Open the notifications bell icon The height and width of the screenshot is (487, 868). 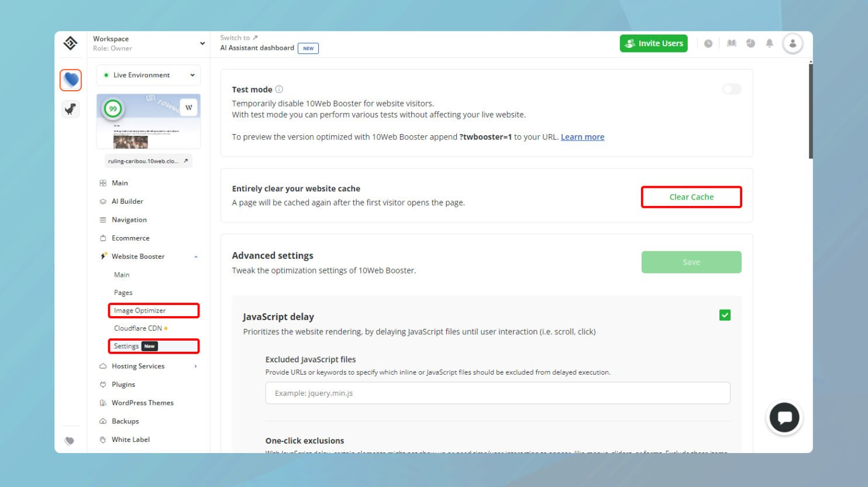point(769,43)
